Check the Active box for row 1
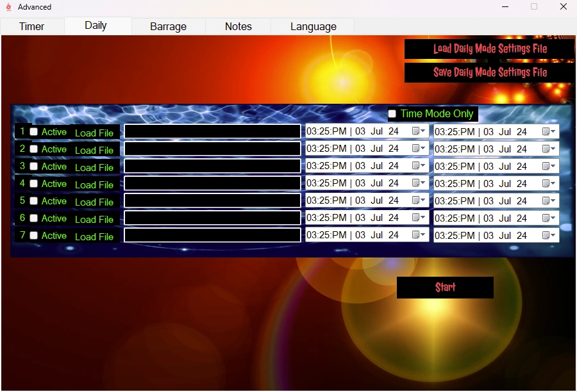This screenshot has width=577, height=392. point(33,132)
